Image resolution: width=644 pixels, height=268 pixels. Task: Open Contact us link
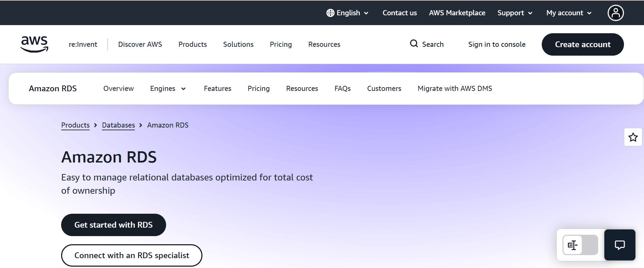399,13
